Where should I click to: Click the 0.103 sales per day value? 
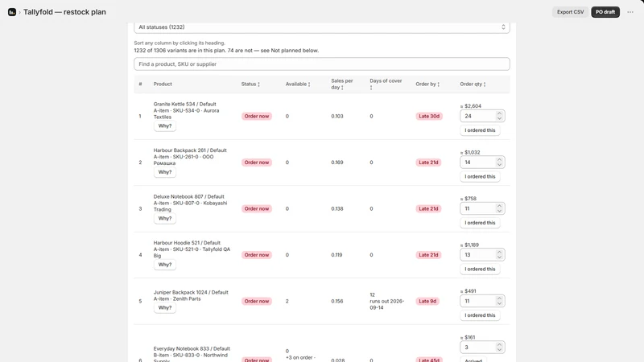click(337, 117)
